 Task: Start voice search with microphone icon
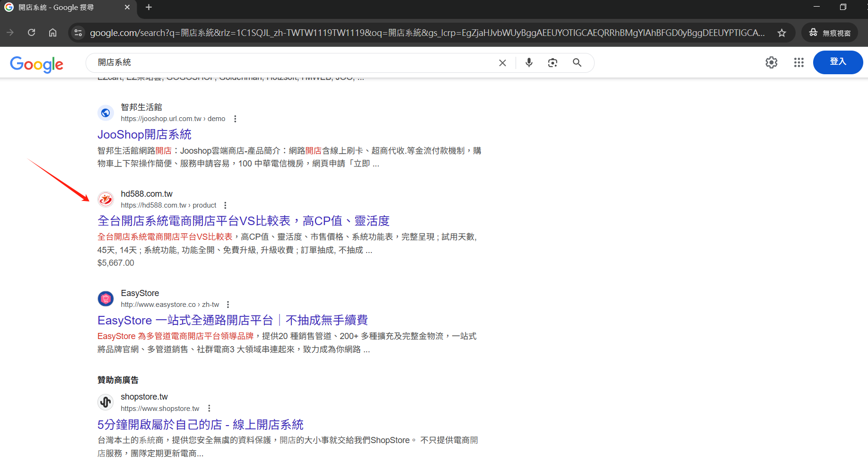pyautogui.click(x=529, y=62)
